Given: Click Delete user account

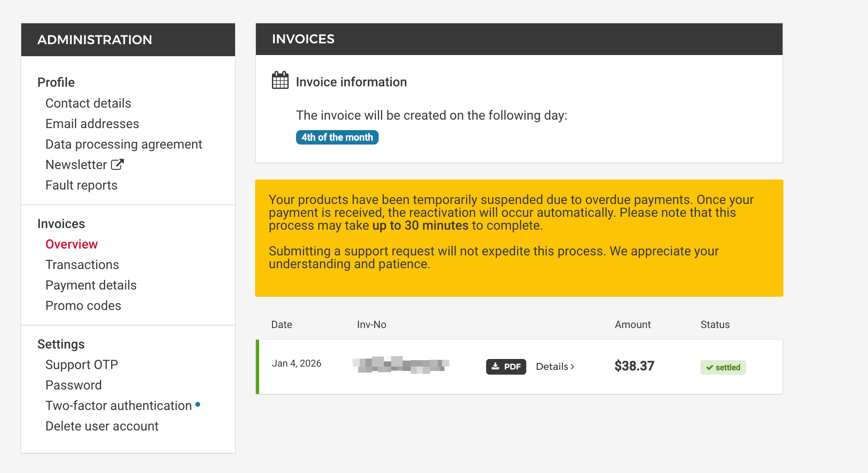Looking at the screenshot, I should [x=102, y=426].
